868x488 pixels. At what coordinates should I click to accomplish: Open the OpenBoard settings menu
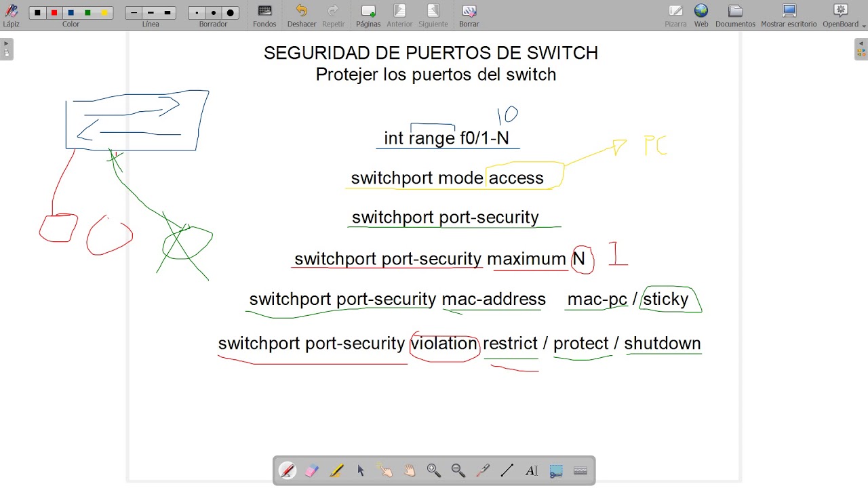[841, 15]
